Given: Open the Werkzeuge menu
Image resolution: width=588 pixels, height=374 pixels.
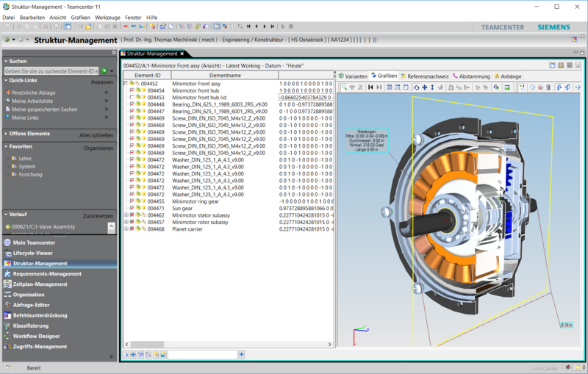Looking at the screenshot, I should [107, 17].
